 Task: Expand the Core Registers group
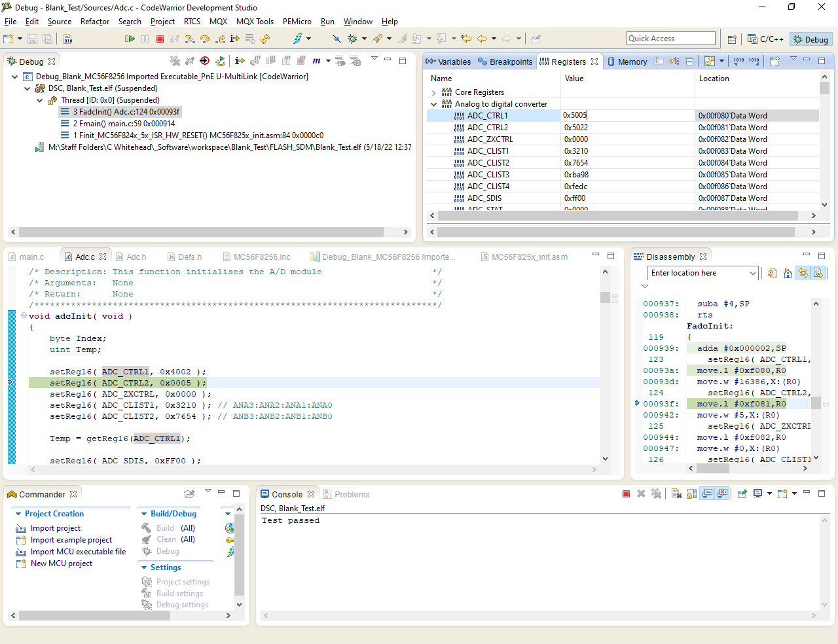point(433,92)
